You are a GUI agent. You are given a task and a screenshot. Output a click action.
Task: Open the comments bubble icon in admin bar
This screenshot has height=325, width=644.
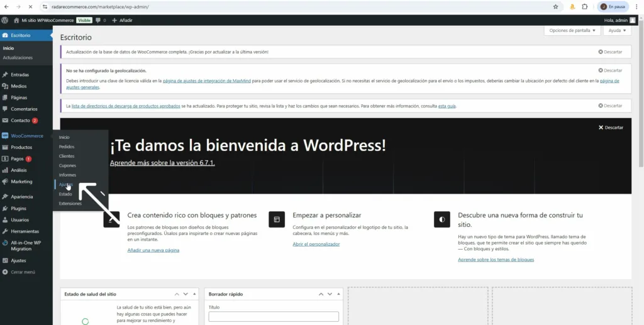(x=98, y=20)
